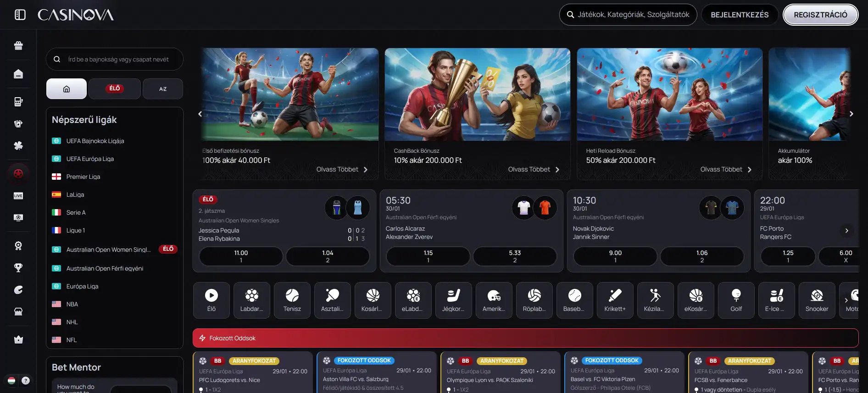Select the E-Ice hockey sport tile
Screen dimensions: 868x393
click(x=777, y=300)
